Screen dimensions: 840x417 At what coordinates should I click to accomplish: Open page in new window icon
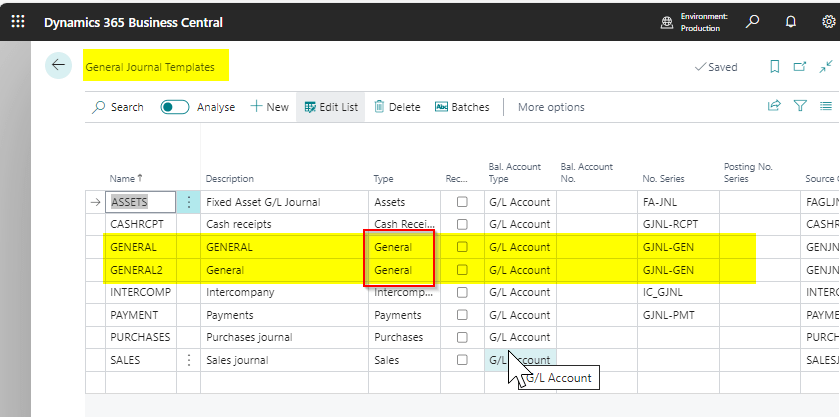pyautogui.click(x=799, y=67)
